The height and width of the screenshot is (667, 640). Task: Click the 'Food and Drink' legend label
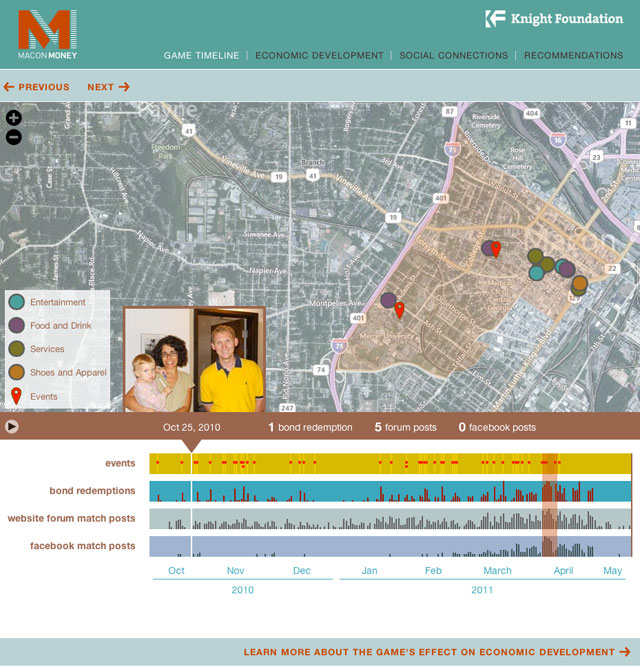(60, 325)
